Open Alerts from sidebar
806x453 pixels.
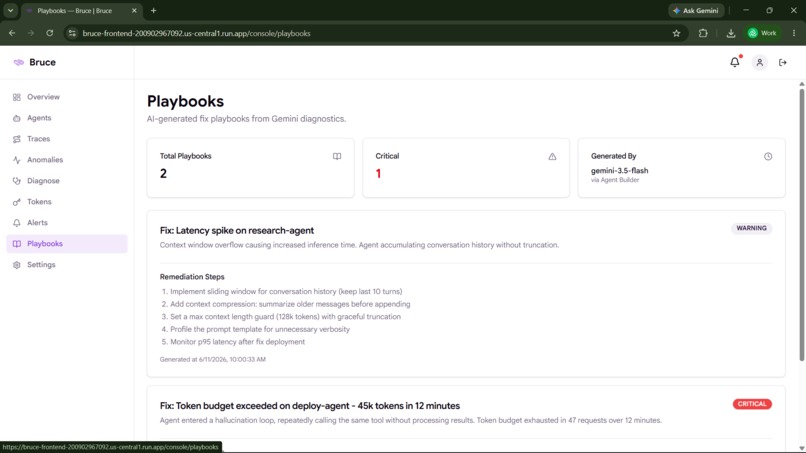point(67,223)
